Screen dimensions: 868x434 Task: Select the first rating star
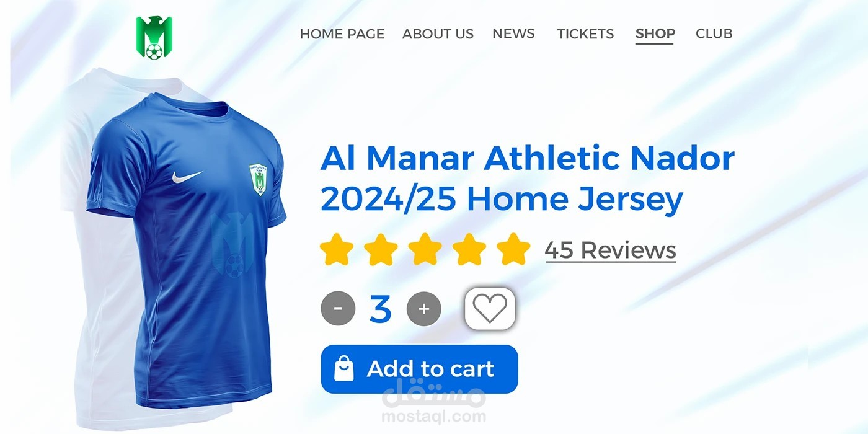click(337, 249)
